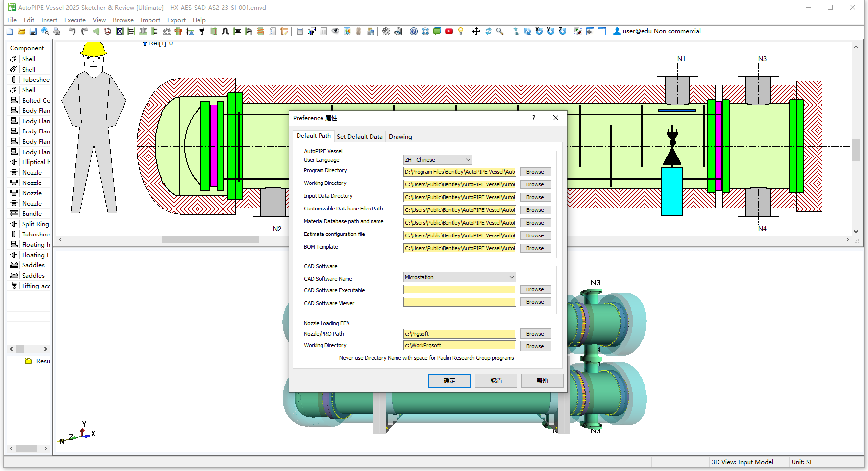Click the Print printer icon
Viewport: 868px width, 471px height.
click(57, 31)
